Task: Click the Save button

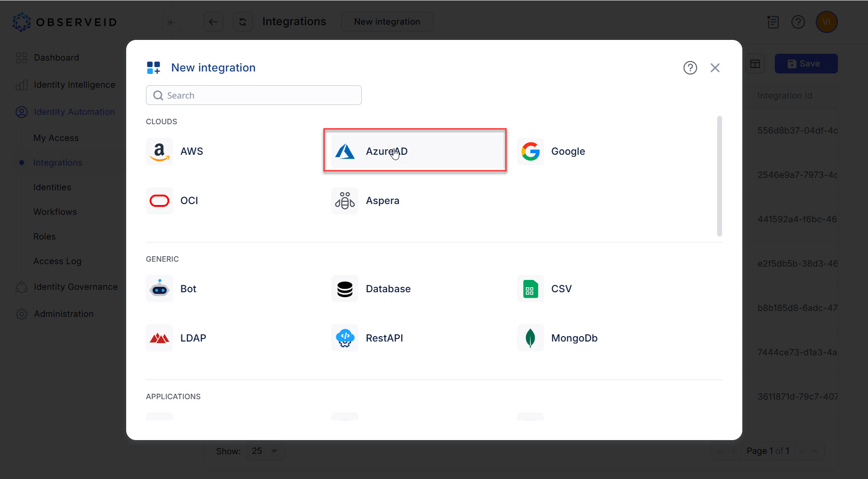Action: tap(805, 64)
